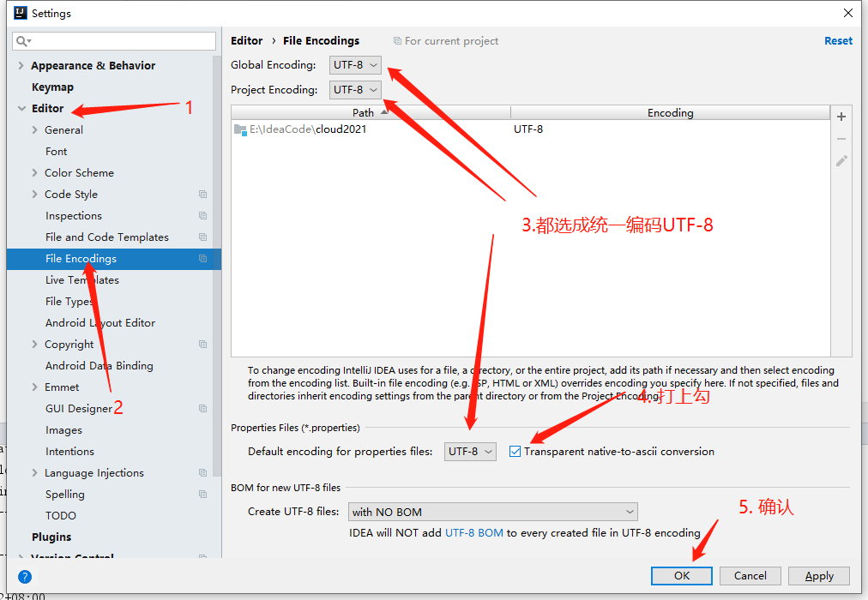Click the add path plus icon
The height and width of the screenshot is (600, 868).
(841, 117)
